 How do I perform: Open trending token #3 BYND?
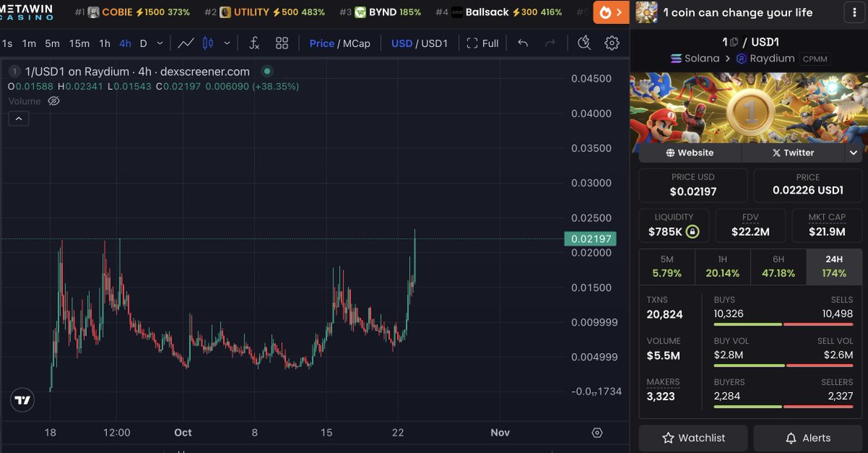pos(380,12)
